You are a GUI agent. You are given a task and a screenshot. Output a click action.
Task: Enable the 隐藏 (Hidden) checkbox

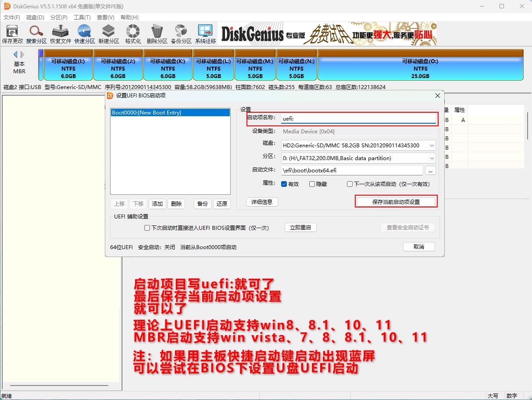pyautogui.click(x=312, y=184)
